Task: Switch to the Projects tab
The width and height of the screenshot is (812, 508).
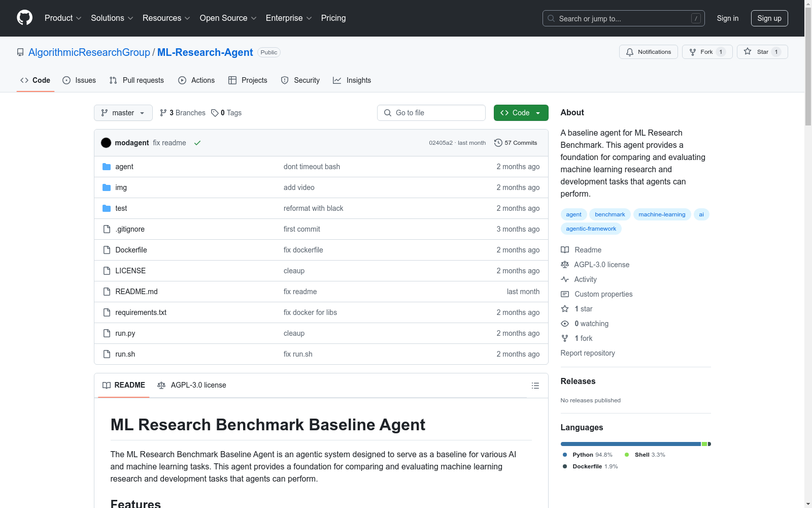Action: [248, 80]
